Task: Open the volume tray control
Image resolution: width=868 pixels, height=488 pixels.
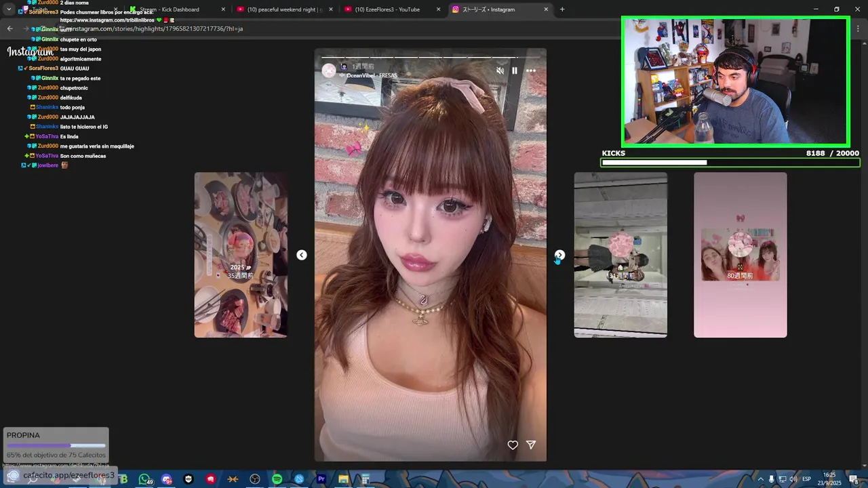Action: coord(793,479)
